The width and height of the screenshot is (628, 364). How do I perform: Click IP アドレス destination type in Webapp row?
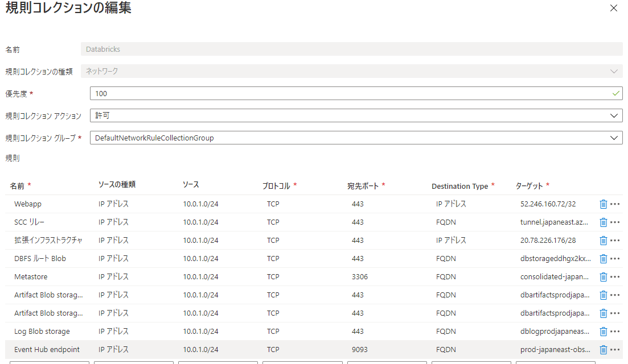point(451,204)
